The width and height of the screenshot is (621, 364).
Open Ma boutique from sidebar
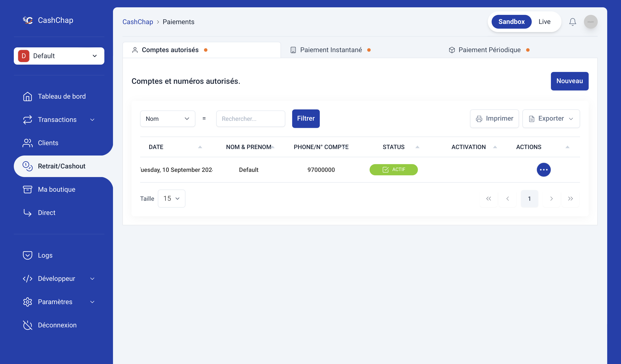pyautogui.click(x=56, y=189)
